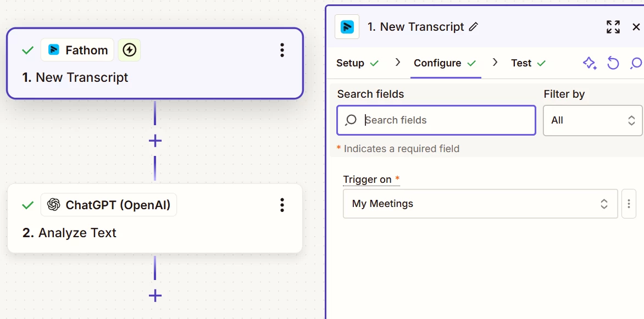Click the instant trigger lightning bolt icon
The width and height of the screenshot is (644, 319).
pyautogui.click(x=129, y=50)
